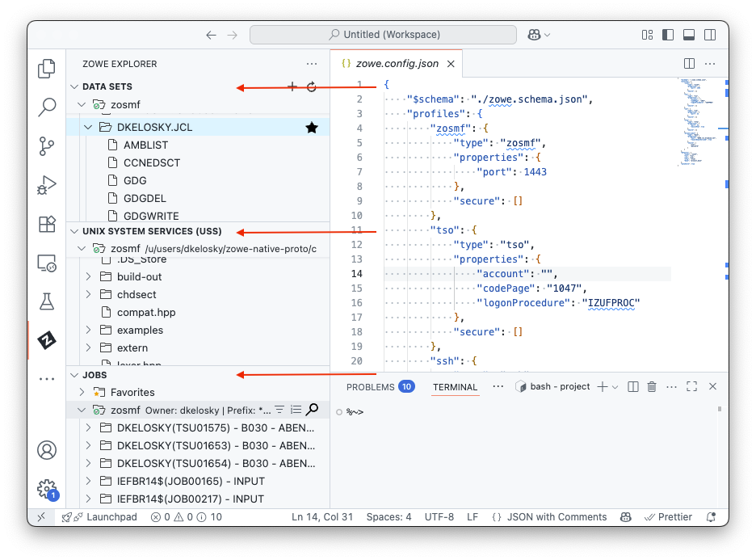Expand the extern folder
Screen dimensions: 756x560
tap(88, 347)
